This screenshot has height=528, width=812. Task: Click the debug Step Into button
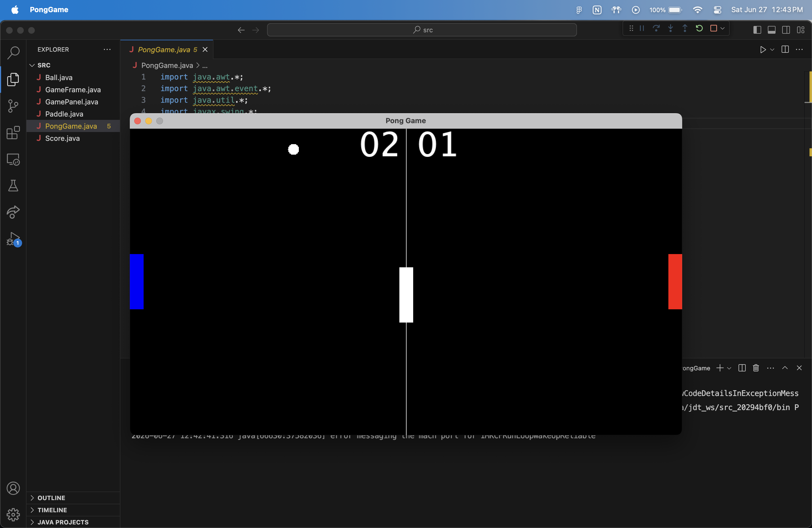pyautogui.click(x=670, y=29)
